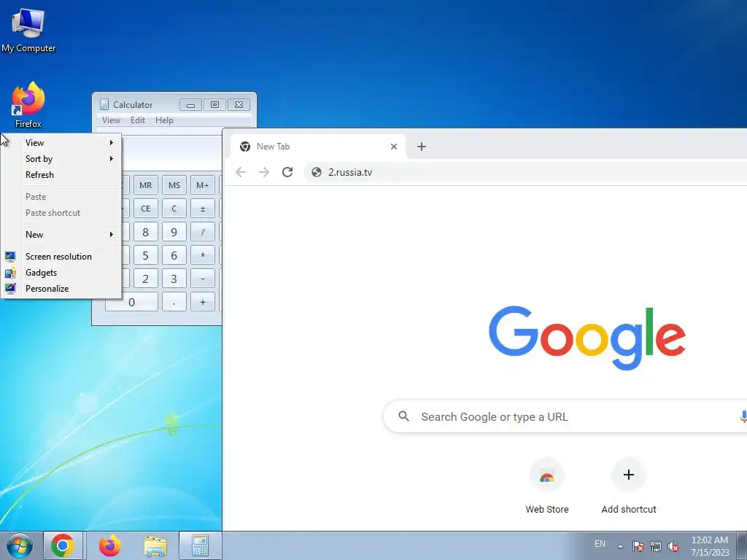
Task: Click the 9 key in Calculator
Action: (174, 232)
